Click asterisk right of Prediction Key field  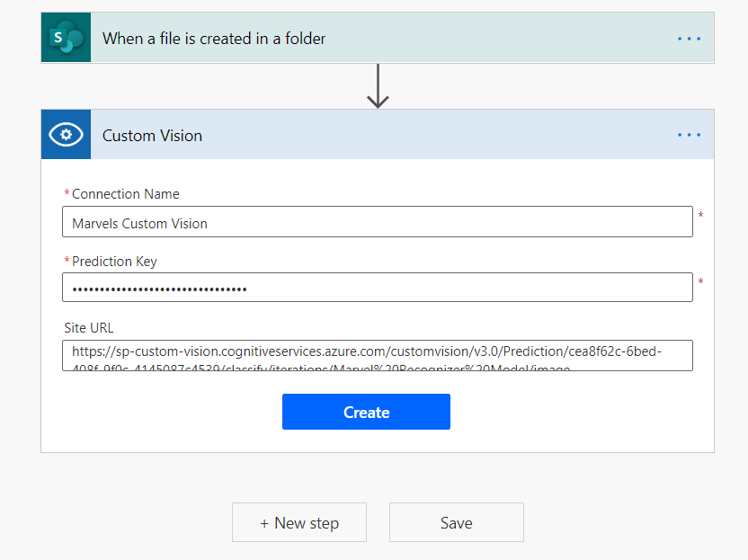(701, 283)
